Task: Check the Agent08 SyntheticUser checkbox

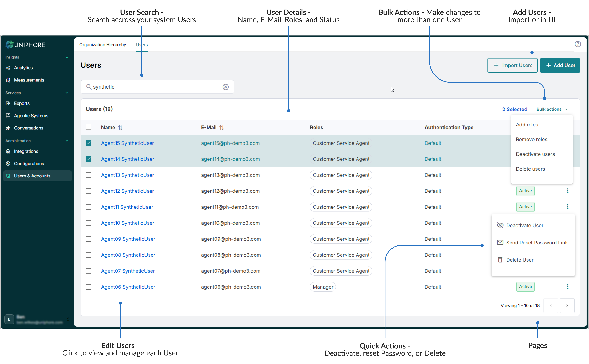Action: click(x=89, y=255)
